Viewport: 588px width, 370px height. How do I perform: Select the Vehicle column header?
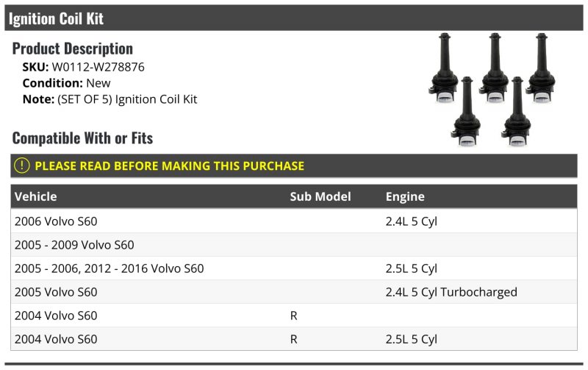35,196
